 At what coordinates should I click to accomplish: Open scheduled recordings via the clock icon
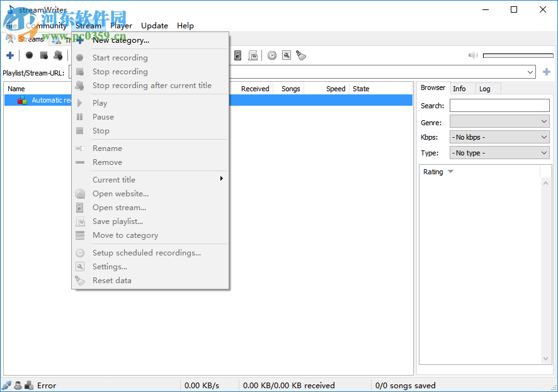[271, 55]
